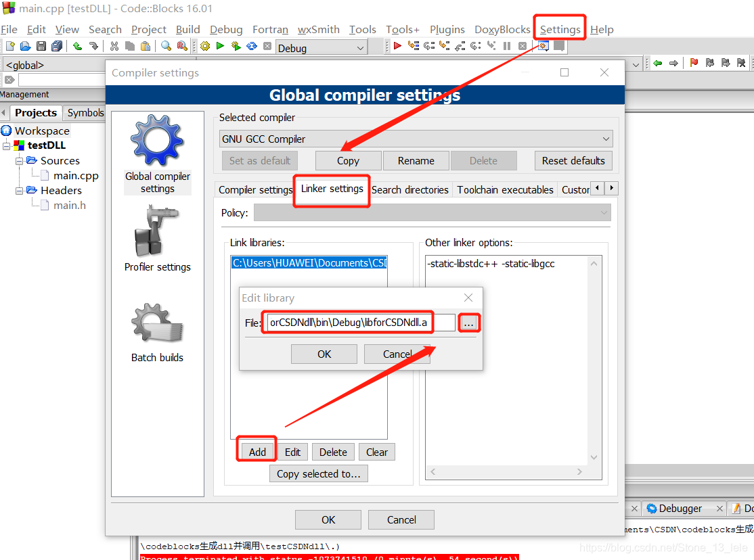Image resolution: width=754 pixels, height=560 pixels.
Task: Click the library File path input field
Action: point(361,322)
